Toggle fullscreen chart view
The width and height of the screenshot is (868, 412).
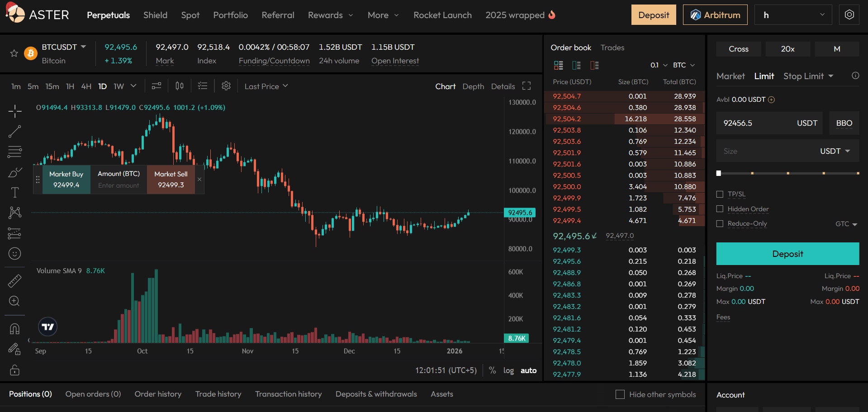click(x=526, y=86)
